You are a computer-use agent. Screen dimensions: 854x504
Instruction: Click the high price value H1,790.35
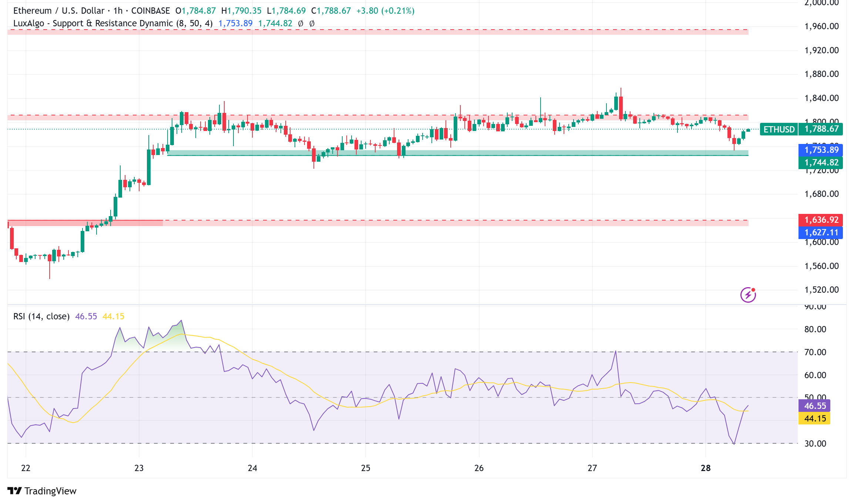[x=241, y=11]
